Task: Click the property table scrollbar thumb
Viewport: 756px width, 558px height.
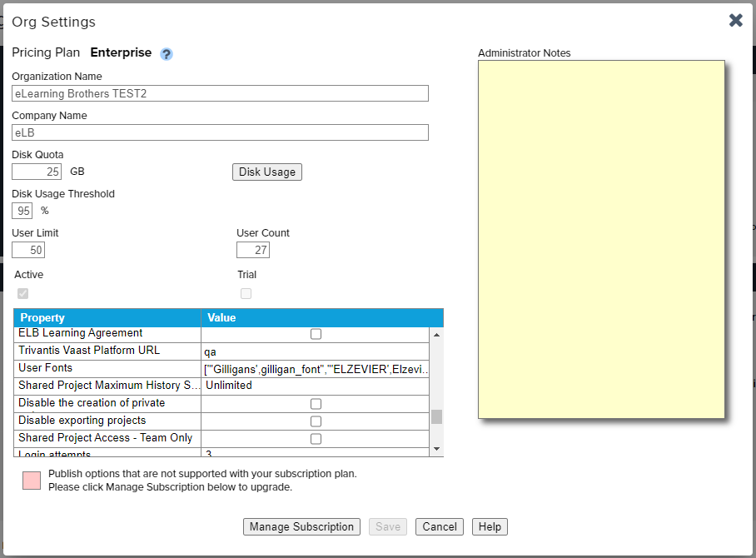Action: tap(436, 416)
